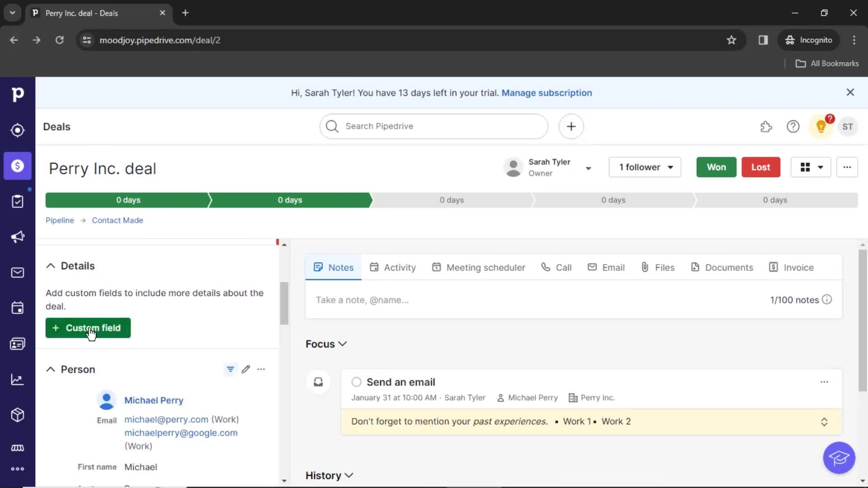Open the extensions puzzle icon
868x488 pixels.
tap(766, 127)
